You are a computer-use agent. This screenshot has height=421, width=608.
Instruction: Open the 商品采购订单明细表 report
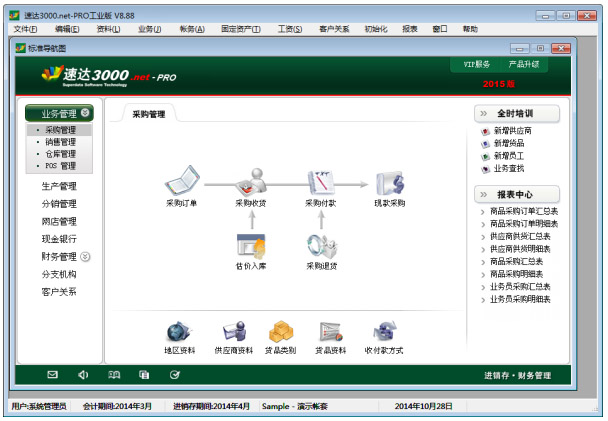coord(524,224)
